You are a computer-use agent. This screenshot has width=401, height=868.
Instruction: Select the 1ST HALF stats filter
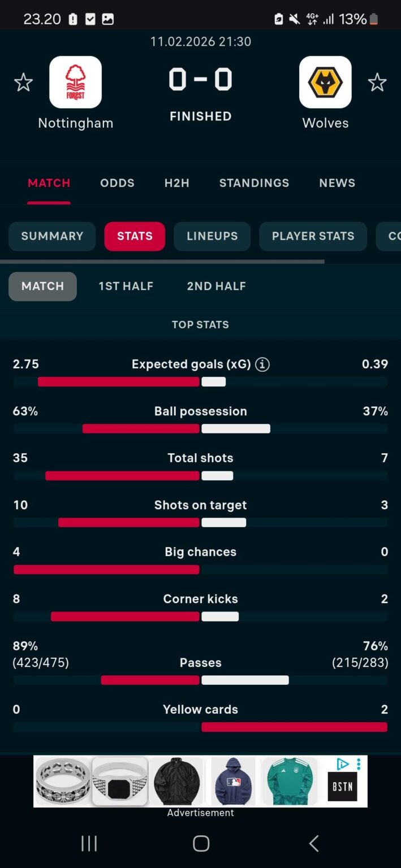point(126,286)
